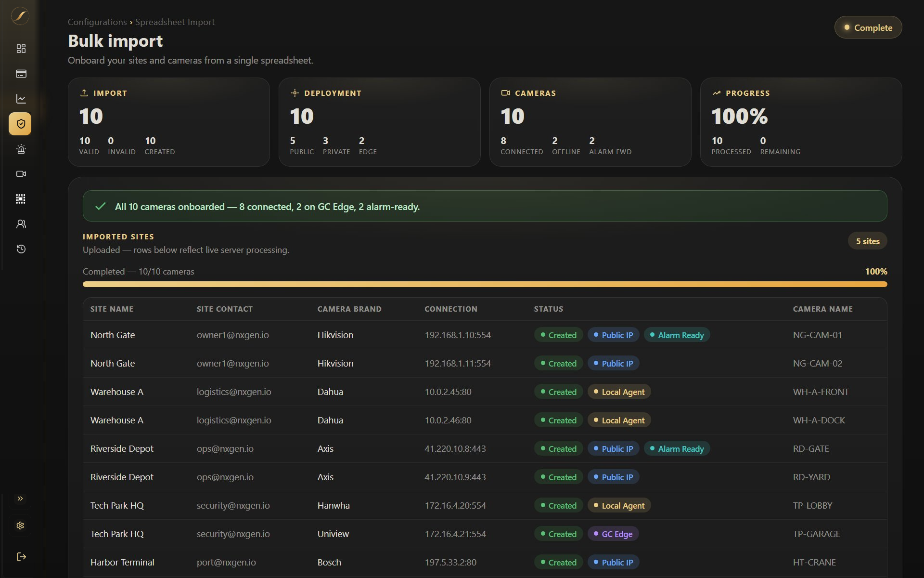Screen dimensions: 924x578
Task: Click the connection "192.168.1.10:554"
Action: 458,335
